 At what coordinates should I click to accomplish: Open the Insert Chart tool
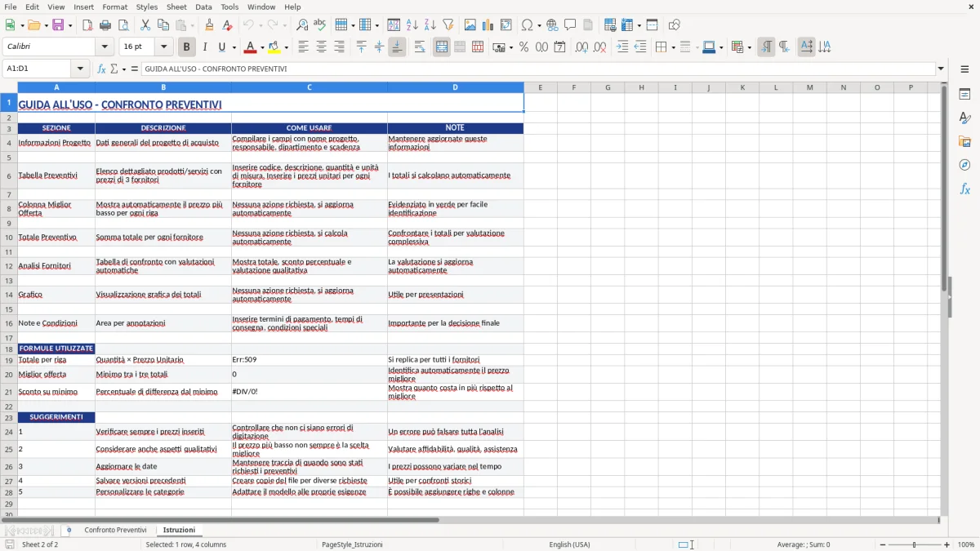pos(487,24)
